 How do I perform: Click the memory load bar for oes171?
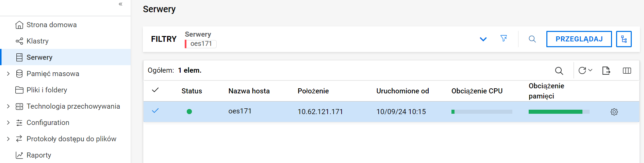click(x=559, y=112)
